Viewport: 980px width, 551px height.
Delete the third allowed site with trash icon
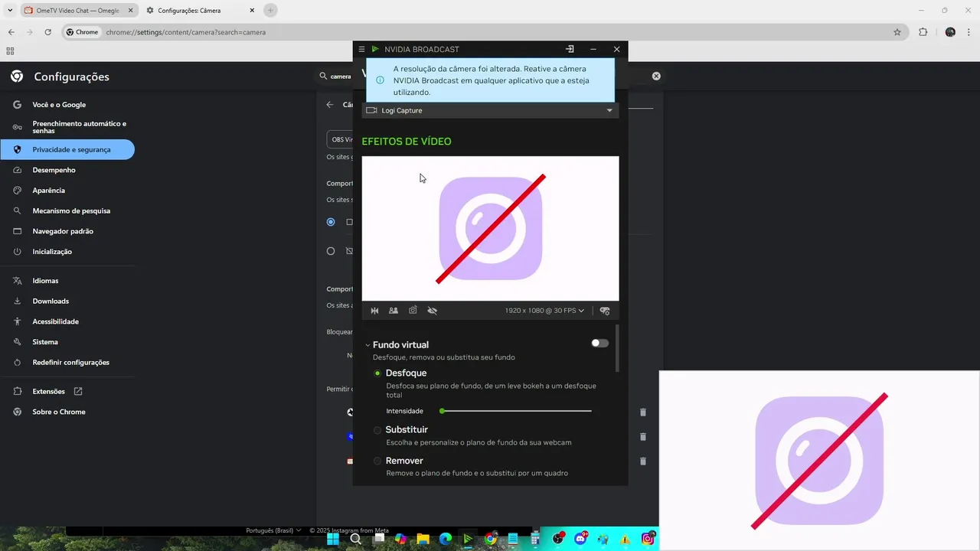(x=643, y=461)
